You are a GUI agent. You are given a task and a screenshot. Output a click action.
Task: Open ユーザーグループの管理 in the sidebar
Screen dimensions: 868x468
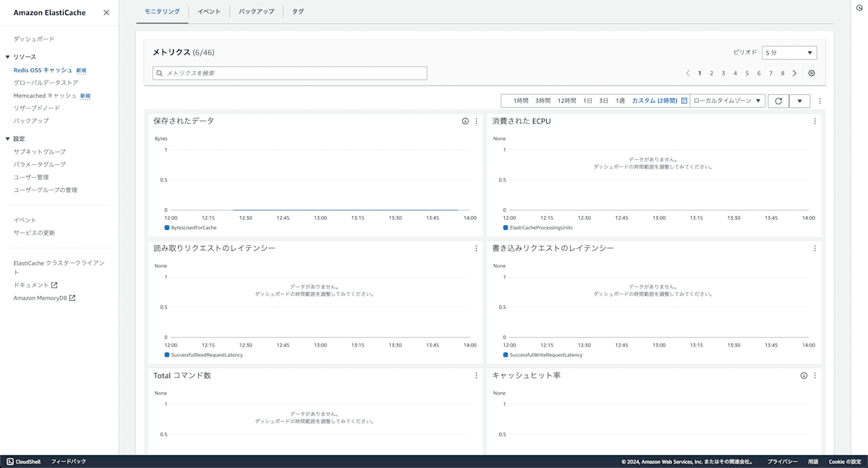coord(46,190)
